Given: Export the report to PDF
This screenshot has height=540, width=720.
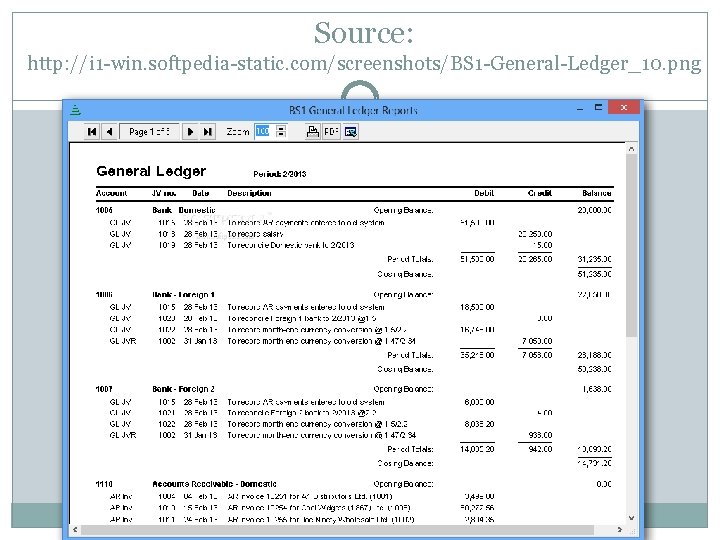Looking at the screenshot, I should [x=332, y=132].
